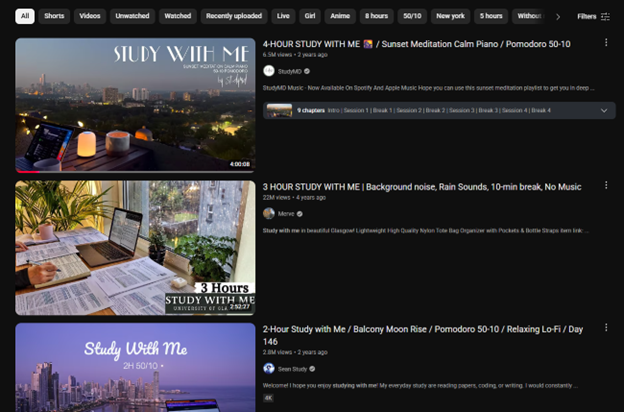Viewport: 624px width, 412px height.
Task: Select the All filter chip
Action: [24, 16]
